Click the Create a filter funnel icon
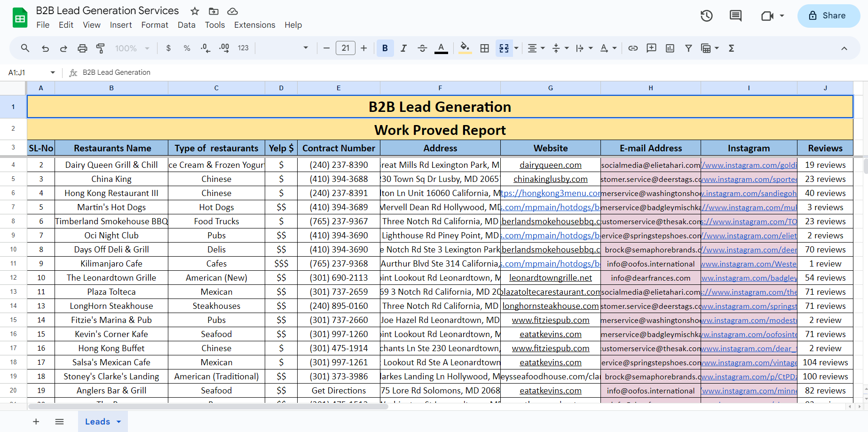The height and width of the screenshot is (432, 868). tap(688, 48)
